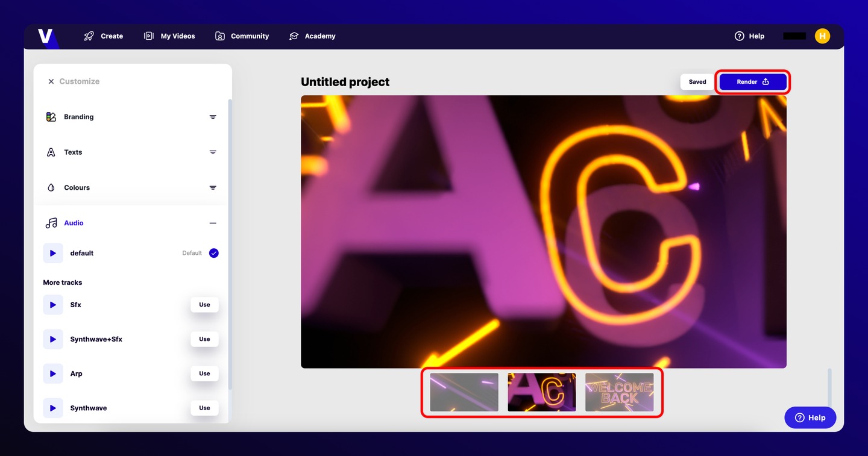Click the V logo home icon
Viewport: 868px width, 456px height.
[46, 36]
